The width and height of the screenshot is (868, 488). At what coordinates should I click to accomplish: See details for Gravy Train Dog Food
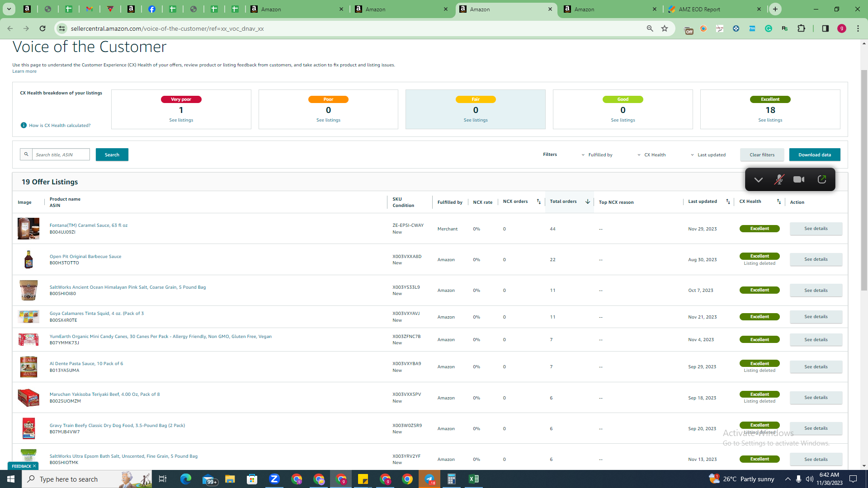[x=816, y=428]
